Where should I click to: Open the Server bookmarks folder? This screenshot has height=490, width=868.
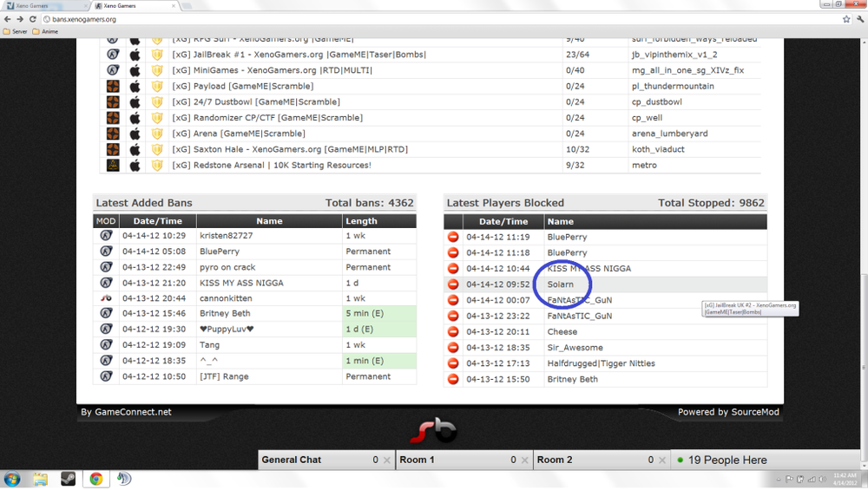[16, 31]
